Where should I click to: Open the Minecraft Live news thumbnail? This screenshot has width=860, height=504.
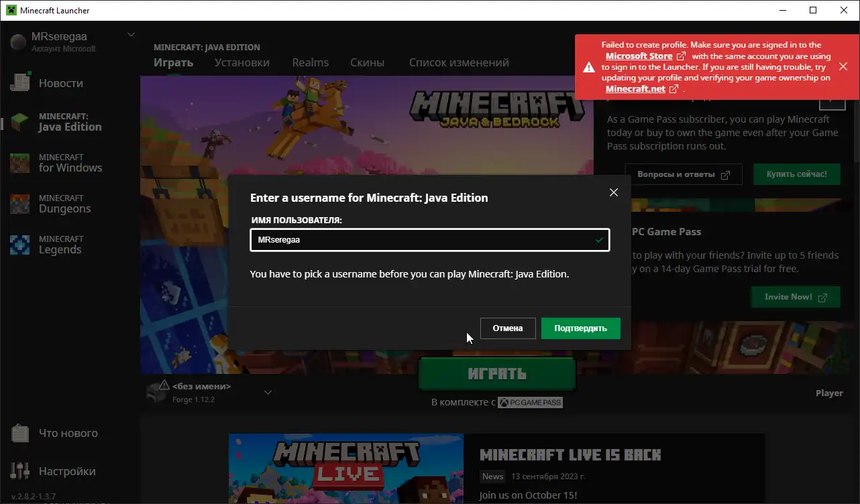[x=345, y=468]
